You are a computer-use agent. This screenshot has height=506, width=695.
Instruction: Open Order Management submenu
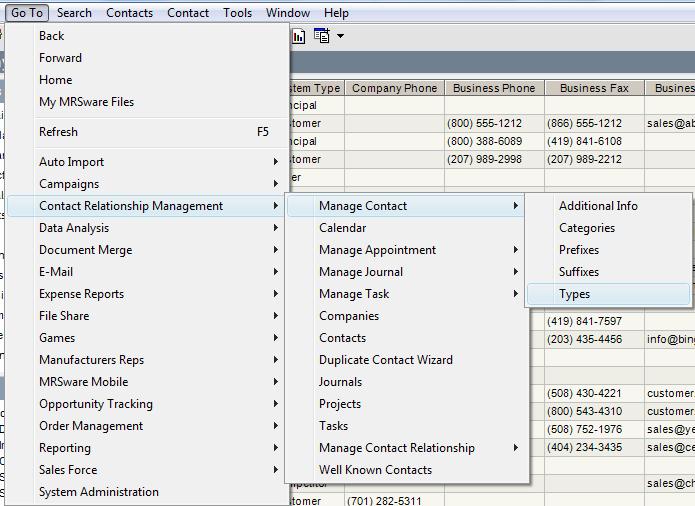point(148,426)
